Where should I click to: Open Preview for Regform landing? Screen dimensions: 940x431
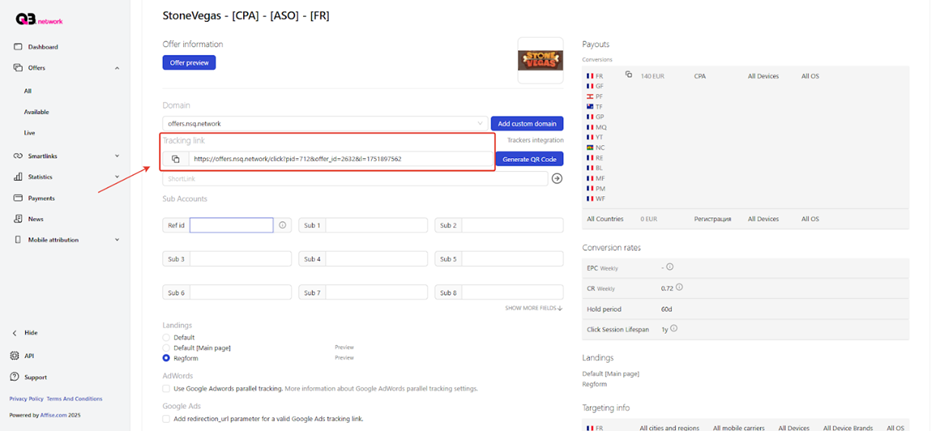tap(344, 358)
